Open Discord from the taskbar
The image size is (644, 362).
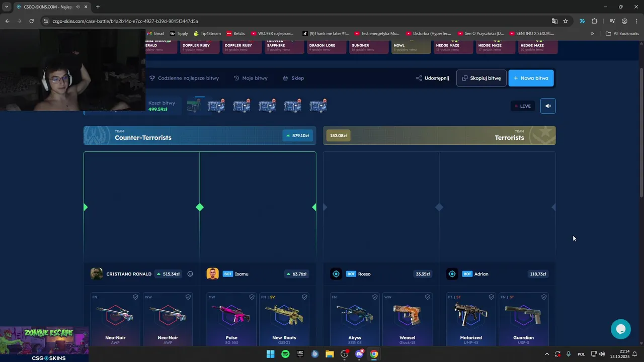(359, 354)
